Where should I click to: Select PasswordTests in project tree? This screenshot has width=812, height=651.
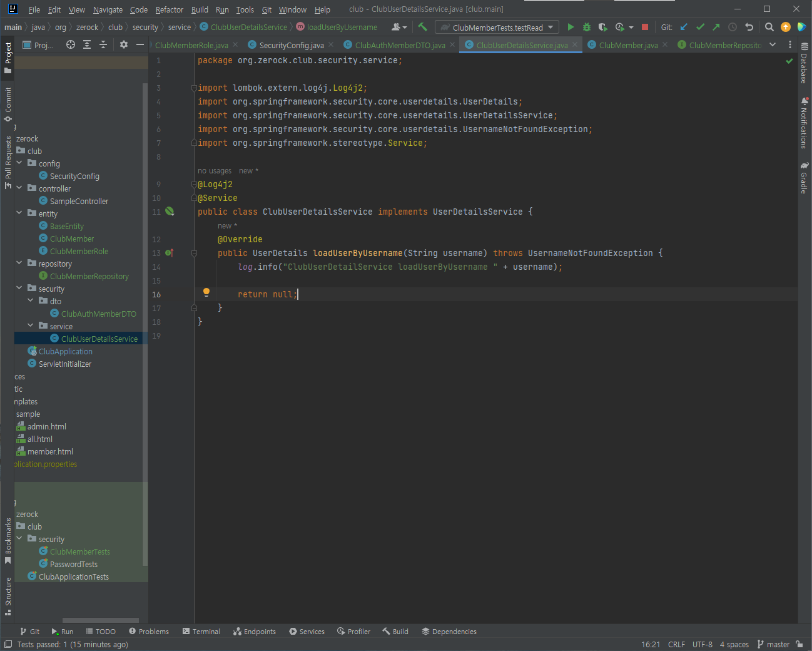click(74, 564)
